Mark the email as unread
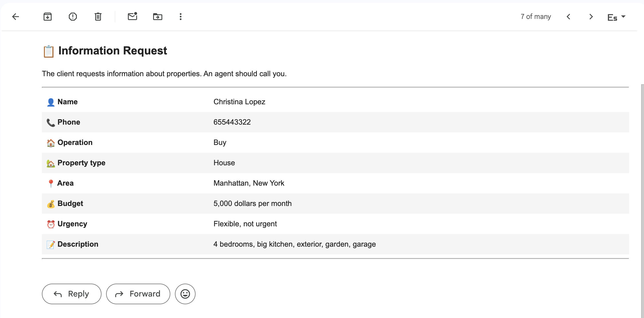The width and height of the screenshot is (644, 318). click(x=132, y=16)
